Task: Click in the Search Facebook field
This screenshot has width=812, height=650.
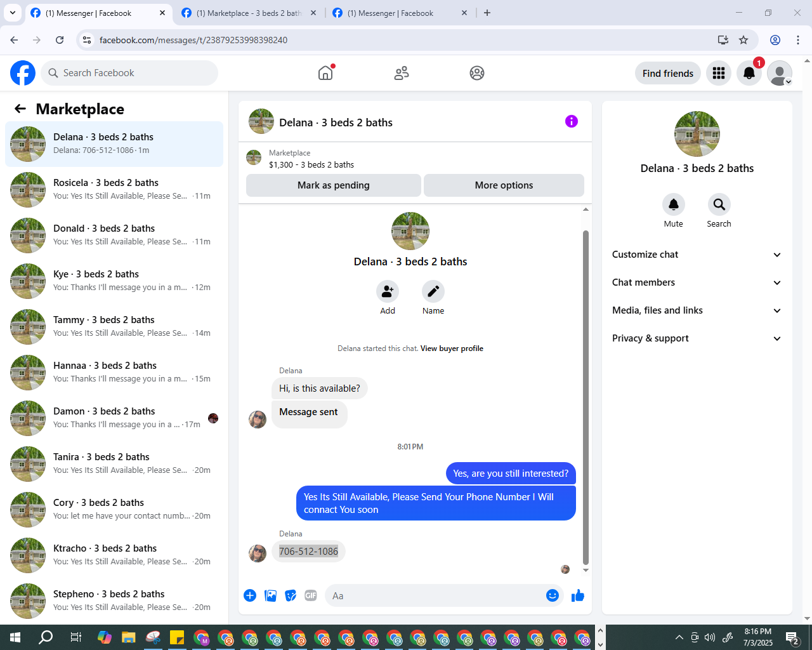Action: 129,73
